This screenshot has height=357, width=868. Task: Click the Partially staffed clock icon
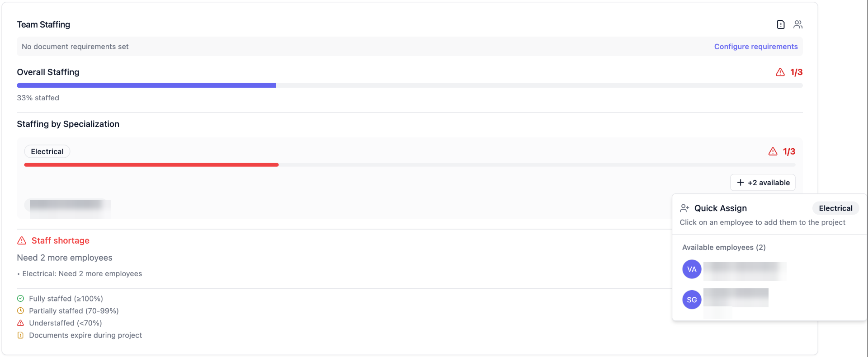[20, 311]
